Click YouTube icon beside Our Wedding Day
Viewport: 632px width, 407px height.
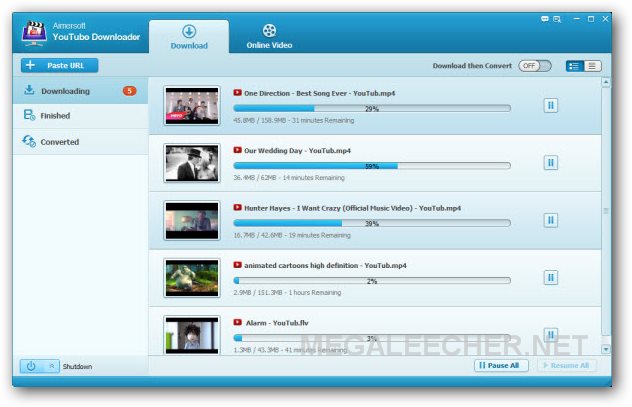click(x=237, y=150)
